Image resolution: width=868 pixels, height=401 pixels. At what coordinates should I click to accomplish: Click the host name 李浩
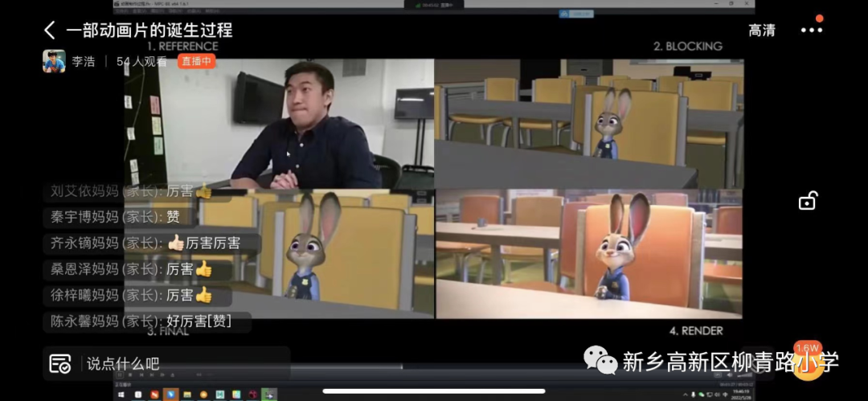click(x=83, y=62)
